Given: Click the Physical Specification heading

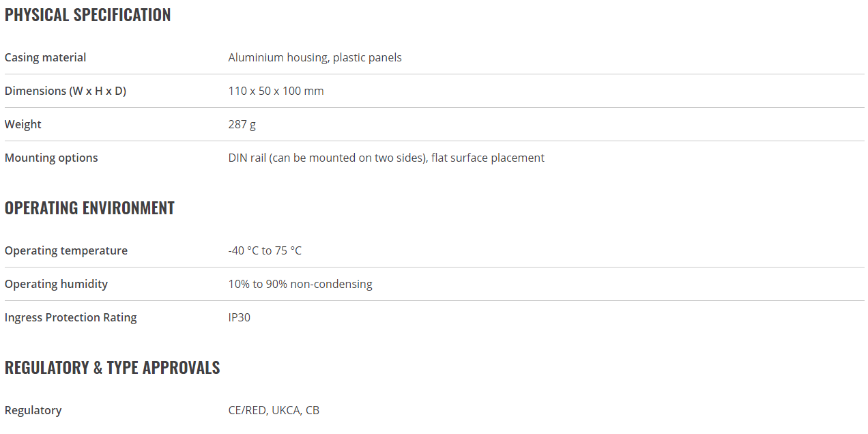Looking at the screenshot, I should click(x=87, y=15).
